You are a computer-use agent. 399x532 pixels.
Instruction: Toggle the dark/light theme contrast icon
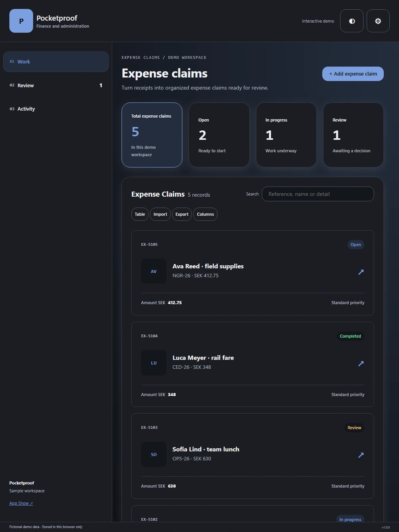coord(352,21)
